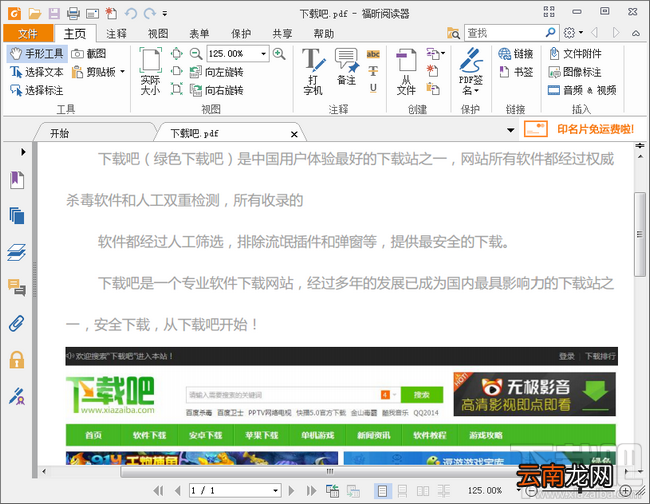Switch to the Start document tab (开始)
The width and height of the screenshot is (650, 504).
tap(93, 133)
